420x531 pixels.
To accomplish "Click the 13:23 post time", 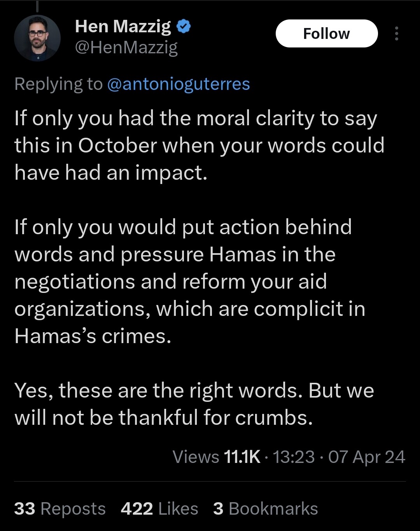I will click(293, 457).
